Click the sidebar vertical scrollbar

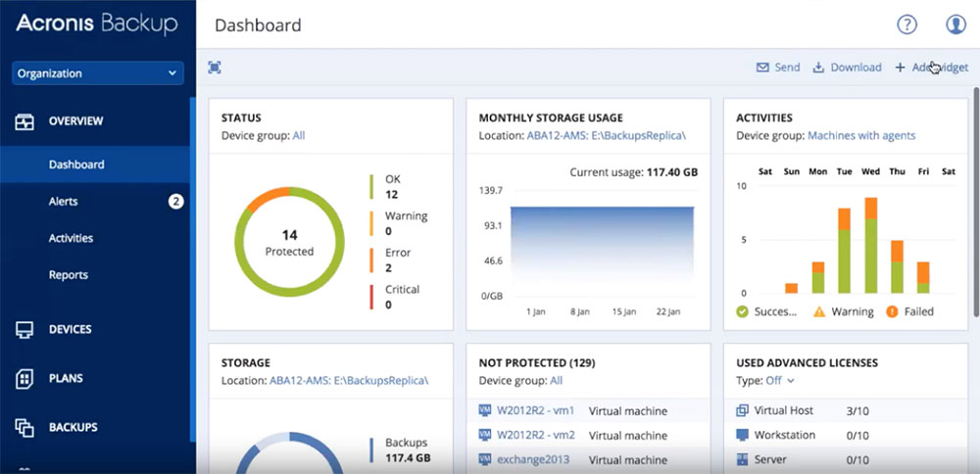192,269
